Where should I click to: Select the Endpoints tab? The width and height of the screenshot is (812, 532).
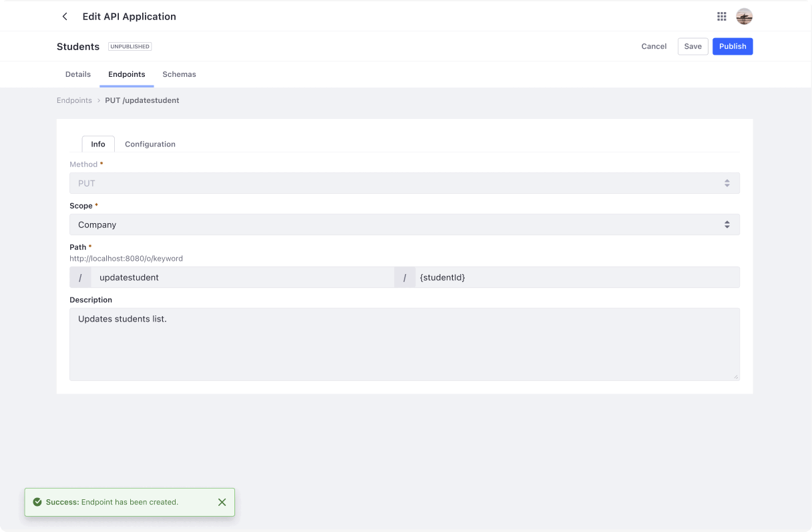(127, 74)
